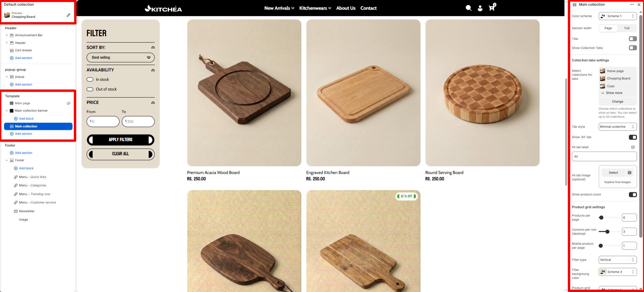Disable the Show product count toggle
644x292 pixels.
coord(633,194)
